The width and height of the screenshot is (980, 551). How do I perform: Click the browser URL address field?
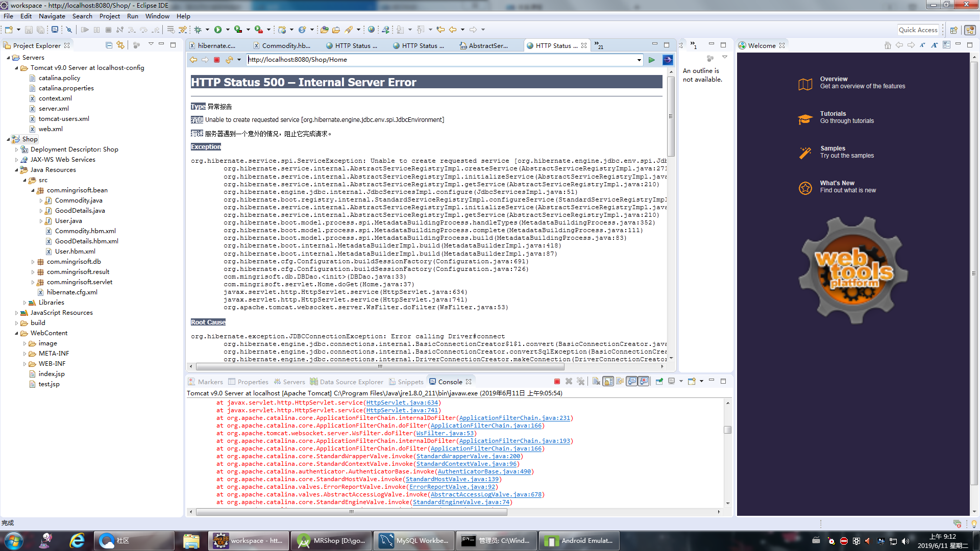coord(442,60)
